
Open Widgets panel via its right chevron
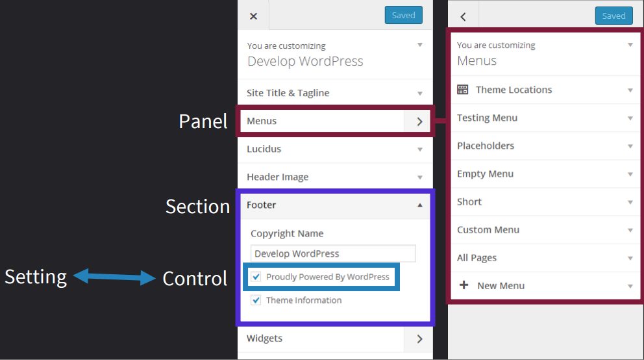click(419, 339)
